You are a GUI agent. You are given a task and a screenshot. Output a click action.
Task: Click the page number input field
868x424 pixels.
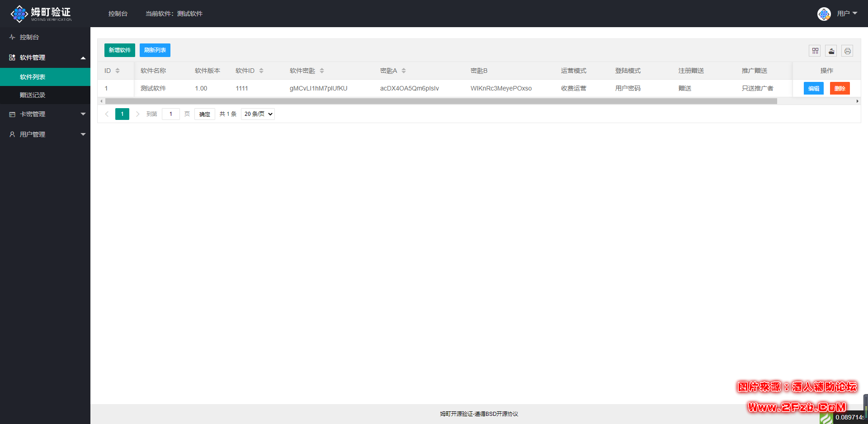tap(171, 114)
